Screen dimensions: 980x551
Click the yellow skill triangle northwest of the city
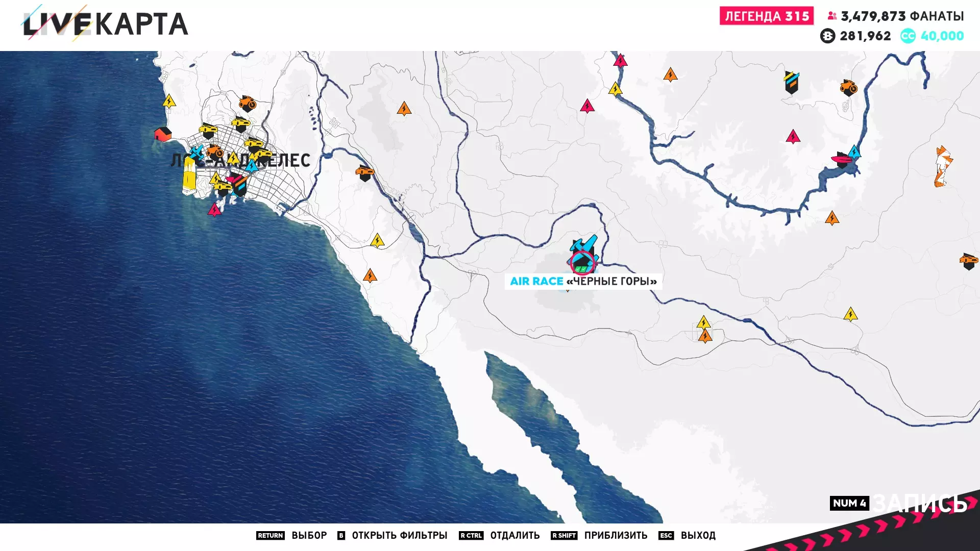coord(169,101)
